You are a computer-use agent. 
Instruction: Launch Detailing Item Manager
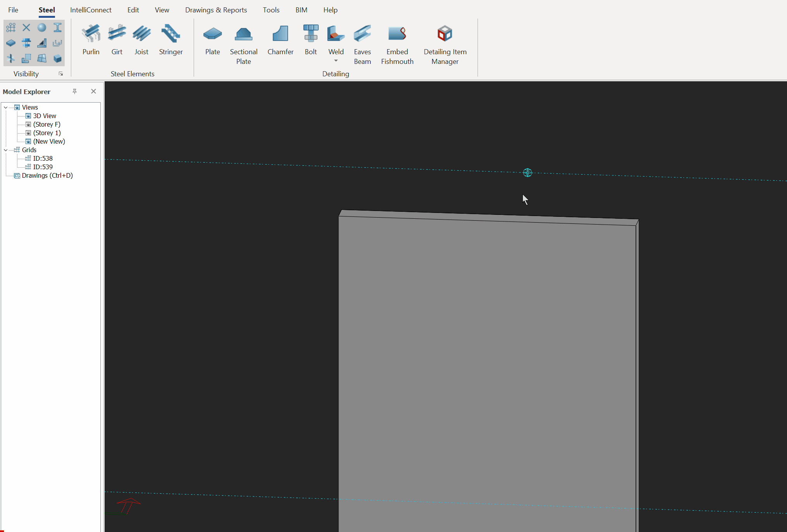[445, 45]
